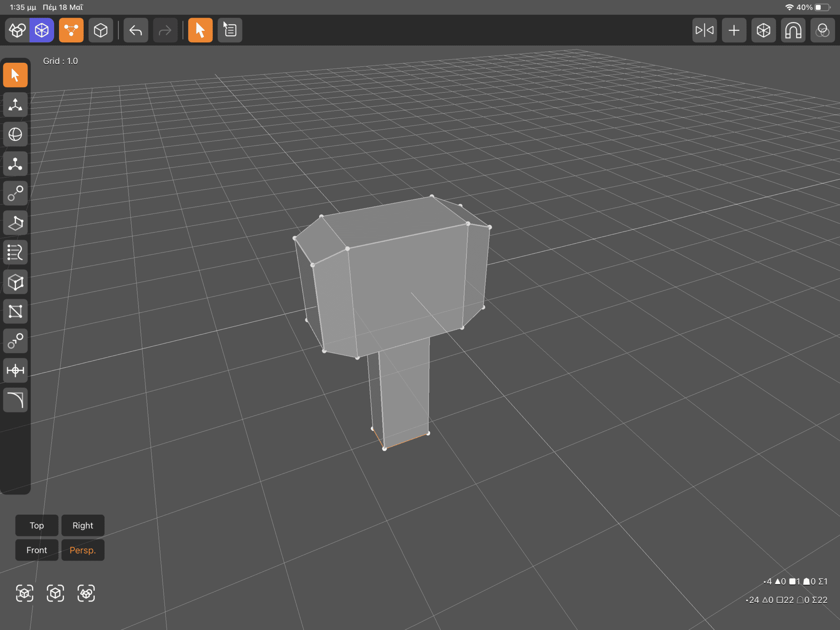Viewport: 840px width, 630px height.
Task: Toggle the orange vertex selection mode
Action: tap(71, 30)
